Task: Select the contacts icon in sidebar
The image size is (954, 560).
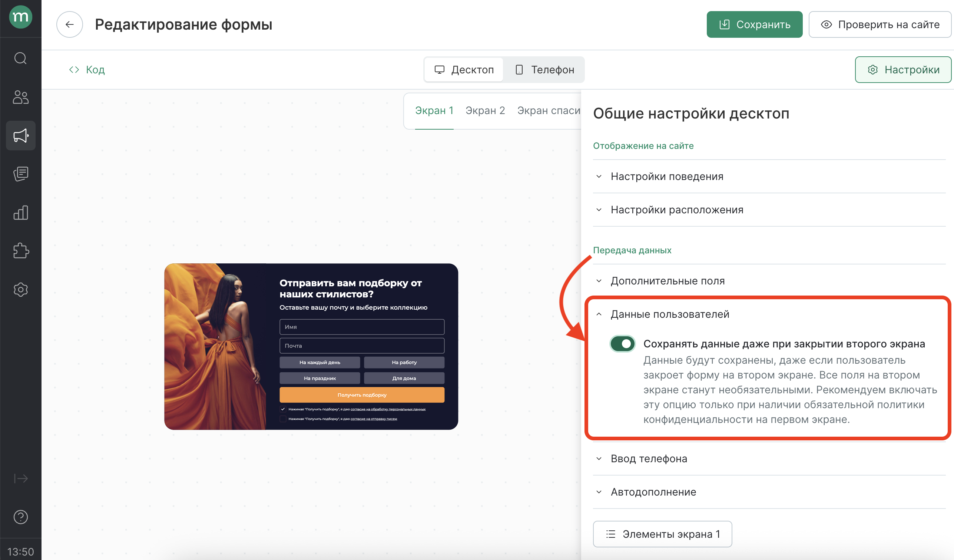Action: pos(20,97)
